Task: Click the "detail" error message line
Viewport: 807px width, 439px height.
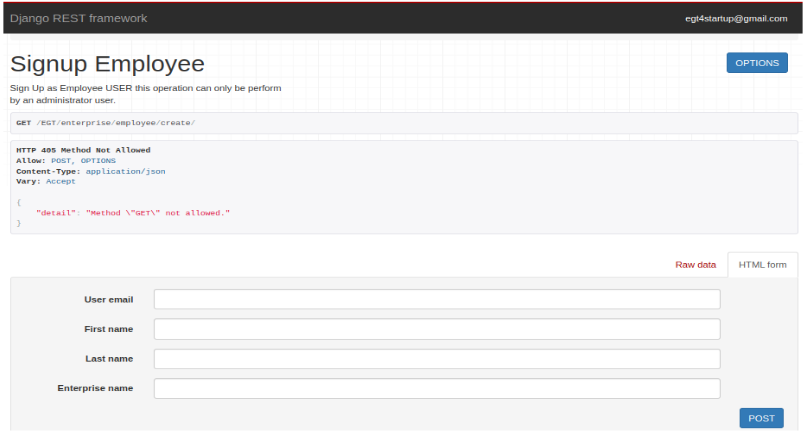Action: (x=133, y=213)
